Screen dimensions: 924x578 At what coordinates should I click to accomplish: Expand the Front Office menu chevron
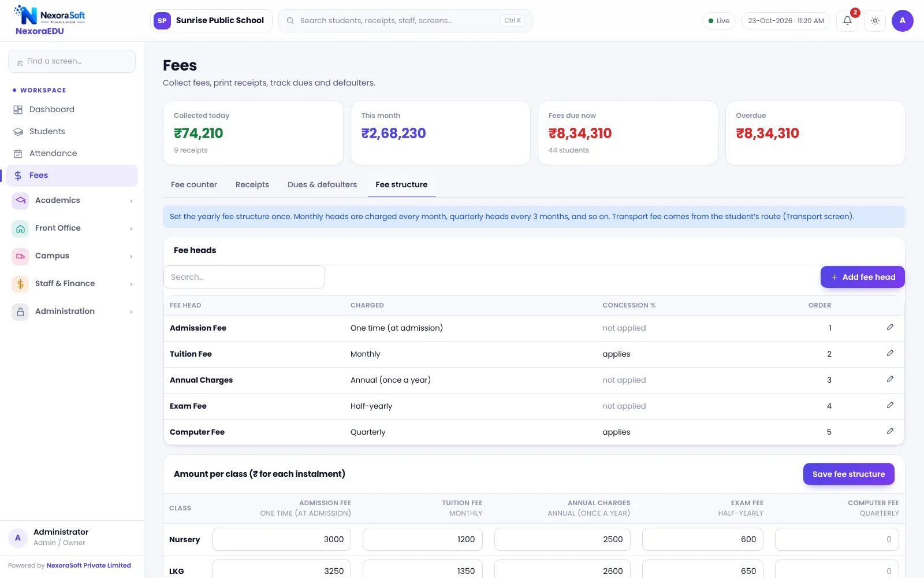point(131,228)
